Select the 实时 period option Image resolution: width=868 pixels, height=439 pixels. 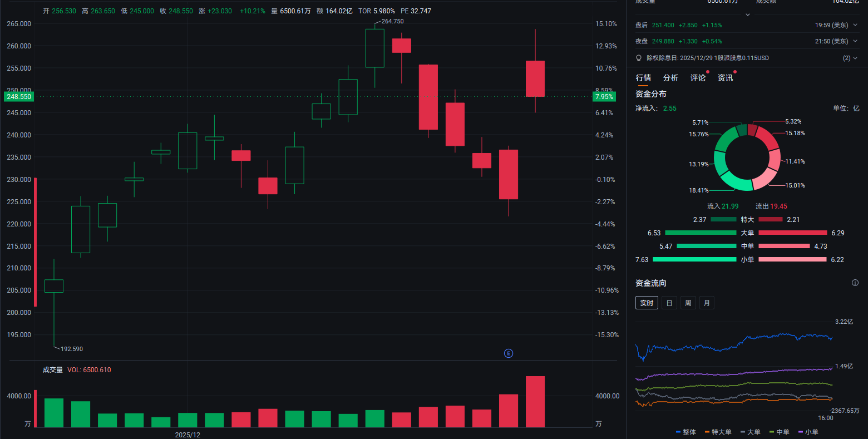click(647, 303)
